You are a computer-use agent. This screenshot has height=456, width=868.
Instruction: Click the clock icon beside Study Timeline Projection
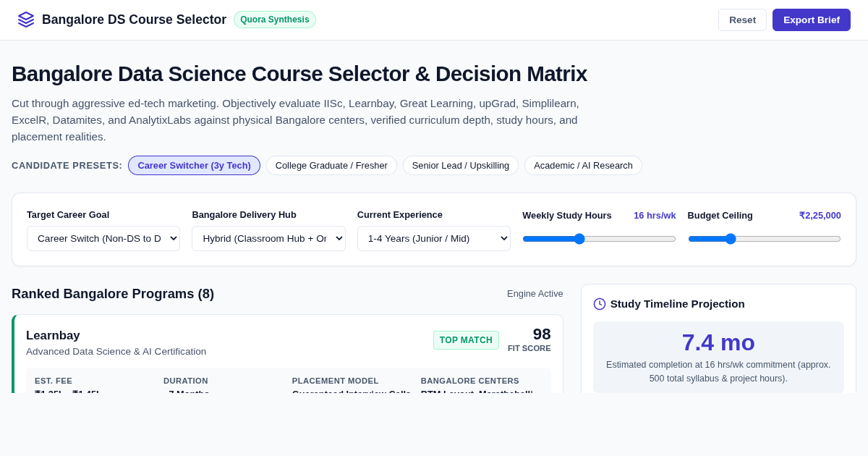coord(600,304)
